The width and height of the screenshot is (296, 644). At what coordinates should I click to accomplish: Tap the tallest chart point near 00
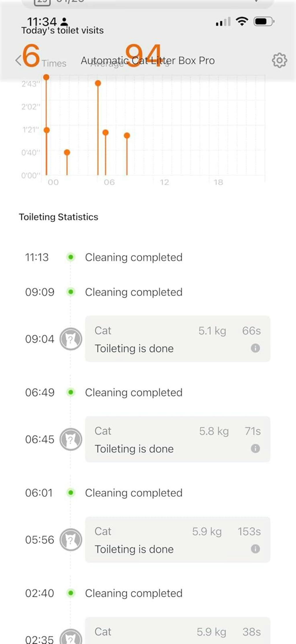pyautogui.click(x=46, y=77)
